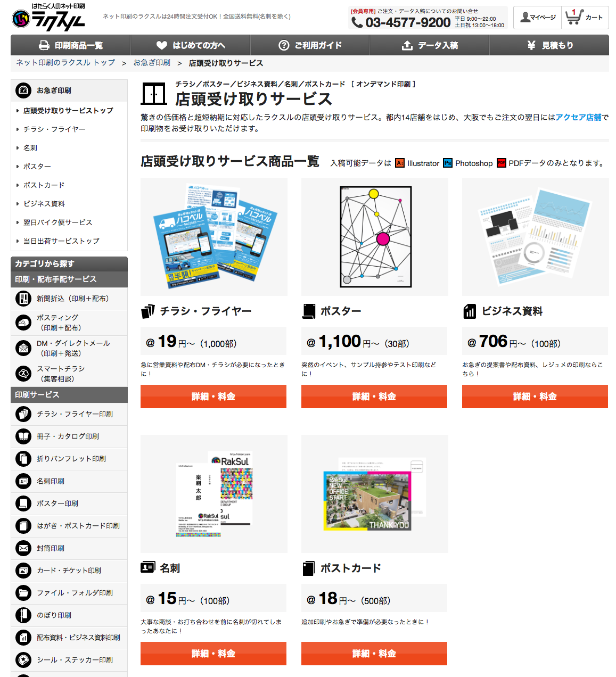Click the My Page user icon
Viewport: 616px width, 677px height.
(x=525, y=17)
